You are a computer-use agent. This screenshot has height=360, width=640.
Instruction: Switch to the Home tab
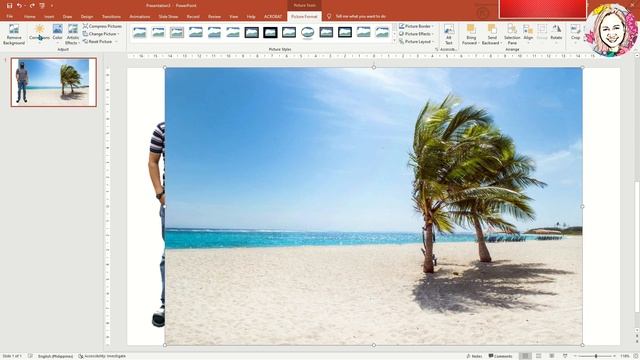pyautogui.click(x=29, y=17)
